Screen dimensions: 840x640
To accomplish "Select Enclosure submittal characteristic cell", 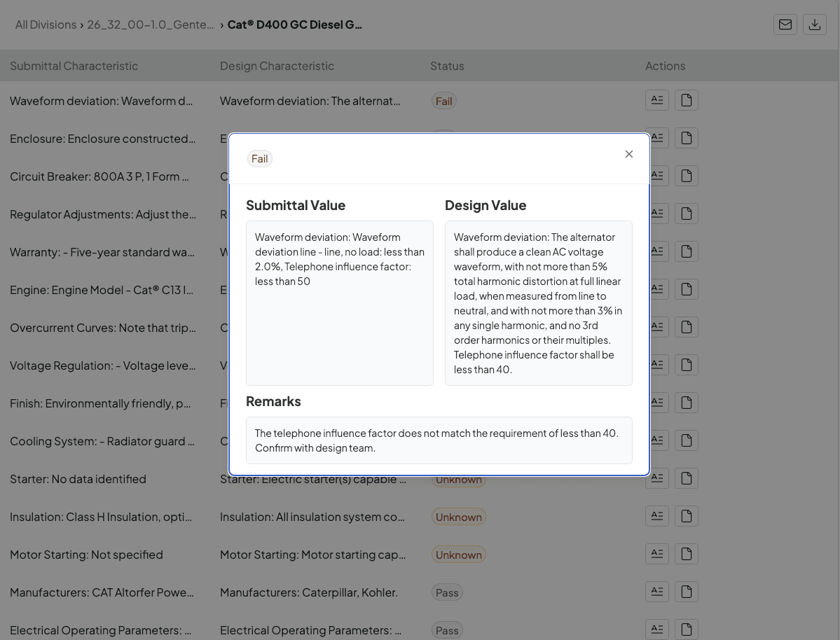I will 102,139.
